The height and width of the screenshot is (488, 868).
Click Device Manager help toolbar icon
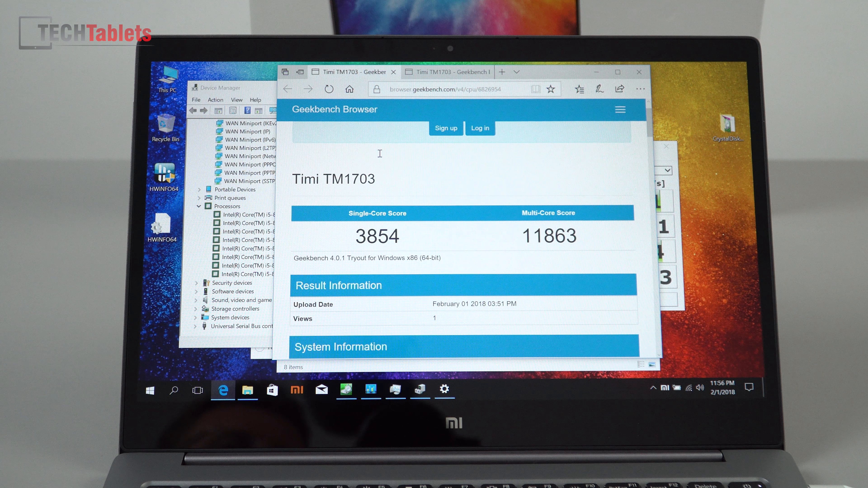pyautogui.click(x=247, y=110)
